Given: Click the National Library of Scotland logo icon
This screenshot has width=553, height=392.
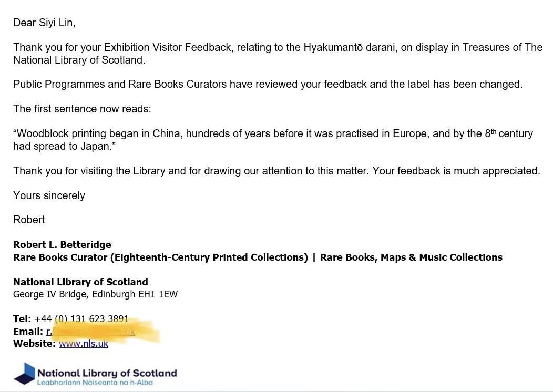Looking at the screenshot, I should tap(24, 374).
